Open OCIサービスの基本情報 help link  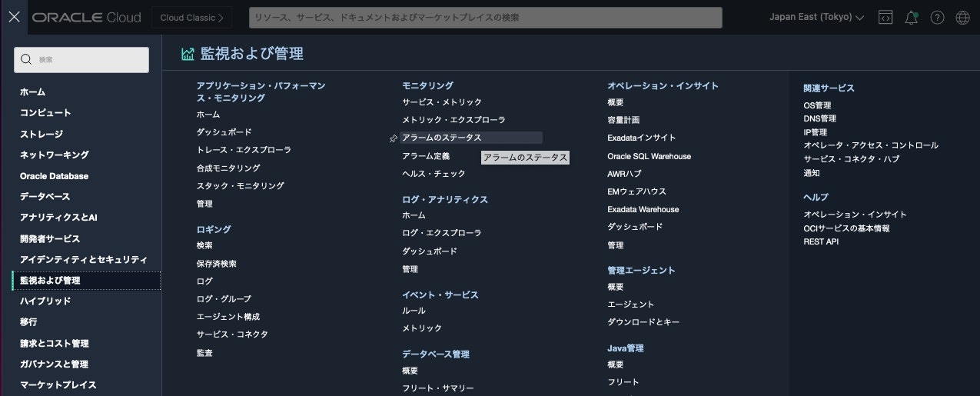[846, 228]
